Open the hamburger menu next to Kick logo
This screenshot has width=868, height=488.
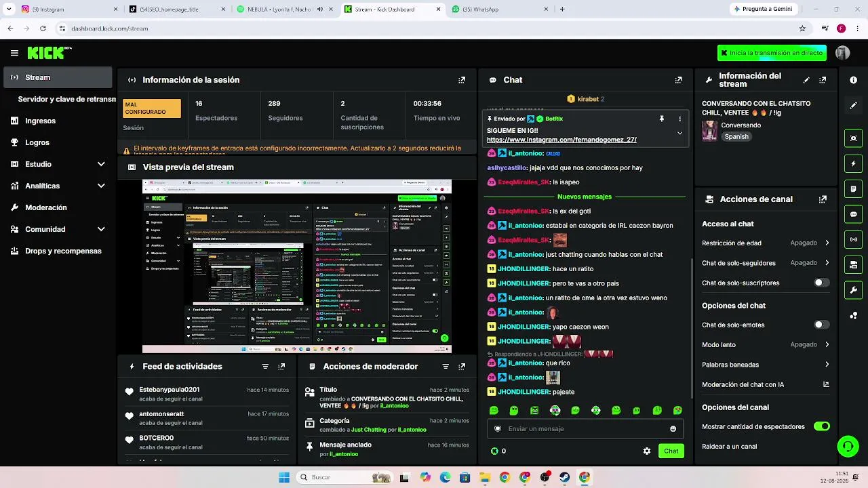tap(14, 53)
